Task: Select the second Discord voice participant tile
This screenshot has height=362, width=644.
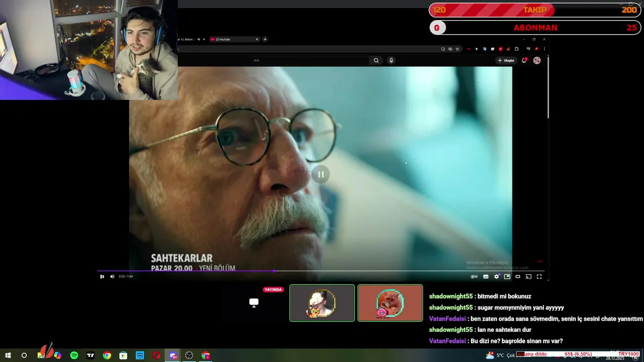Action: pyautogui.click(x=390, y=303)
